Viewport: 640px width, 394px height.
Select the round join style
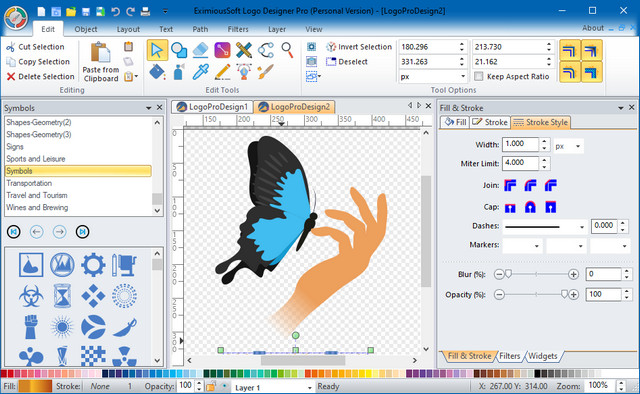pyautogui.click(x=530, y=185)
